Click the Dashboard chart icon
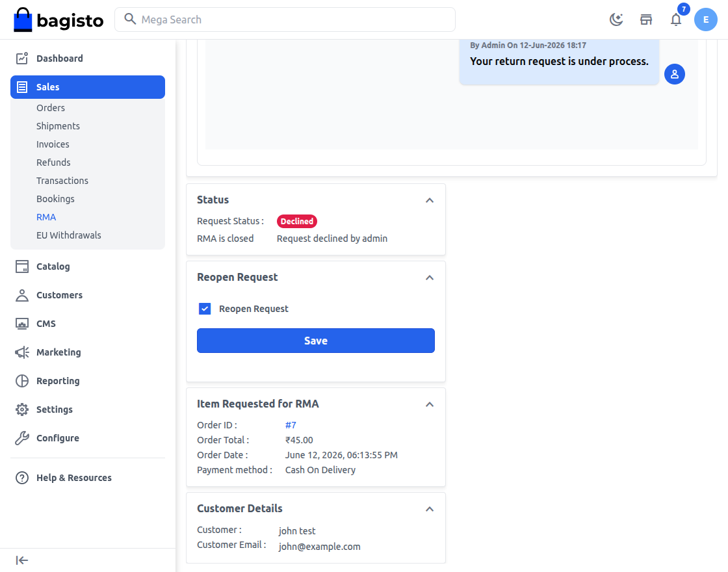 (22, 58)
